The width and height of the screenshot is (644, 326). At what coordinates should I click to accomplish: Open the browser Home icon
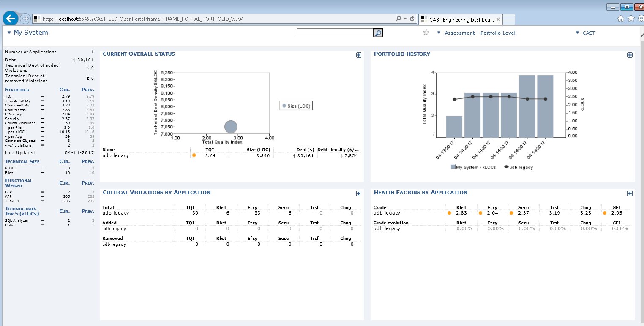[x=621, y=19]
